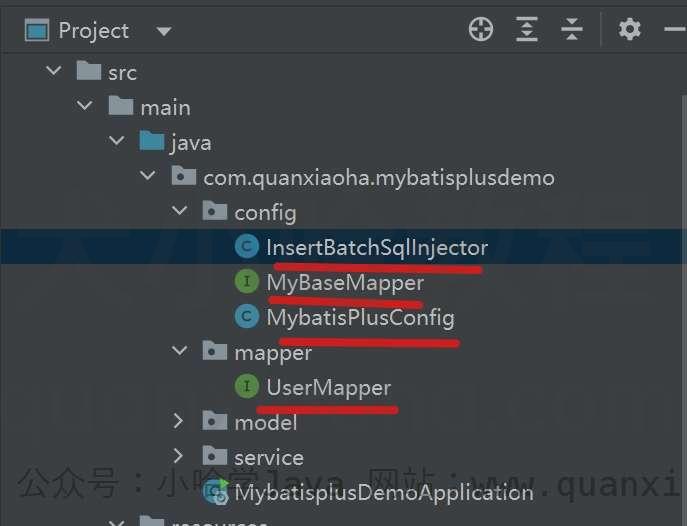
Task: Expand the service package
Action: tap(178, 456)
